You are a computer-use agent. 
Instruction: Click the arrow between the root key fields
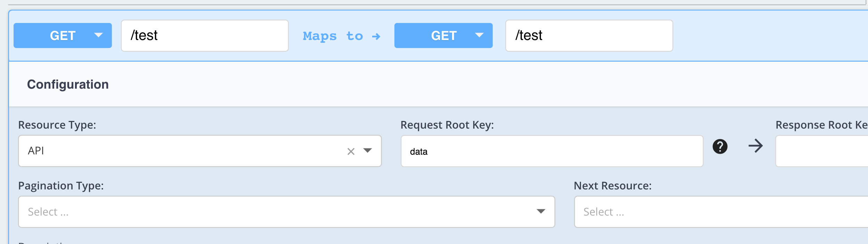756,146
